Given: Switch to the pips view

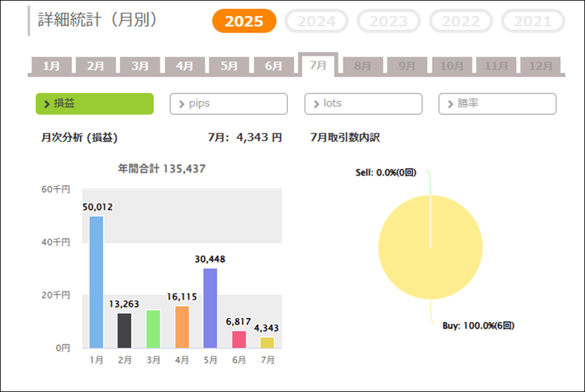Looking at the screenshot, I should 229,103.
